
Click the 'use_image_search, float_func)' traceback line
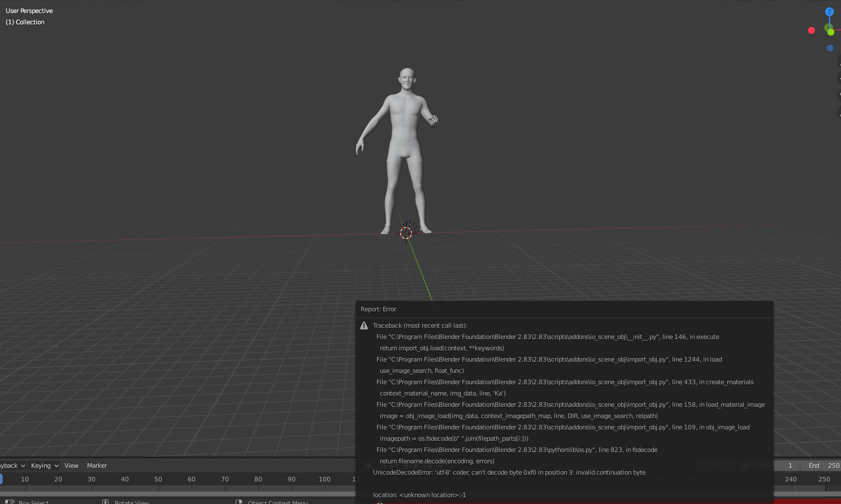pos(422,371)
